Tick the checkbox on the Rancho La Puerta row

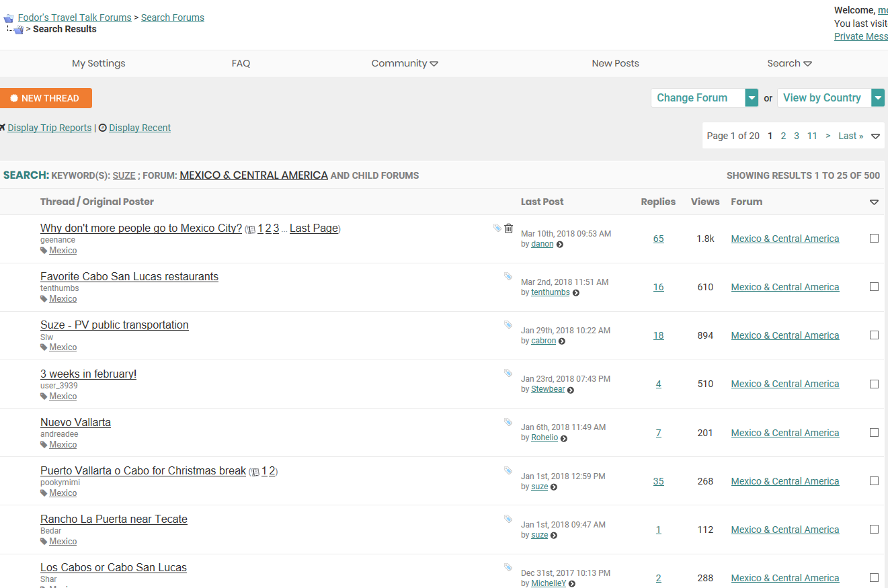[x=874, y=529]
